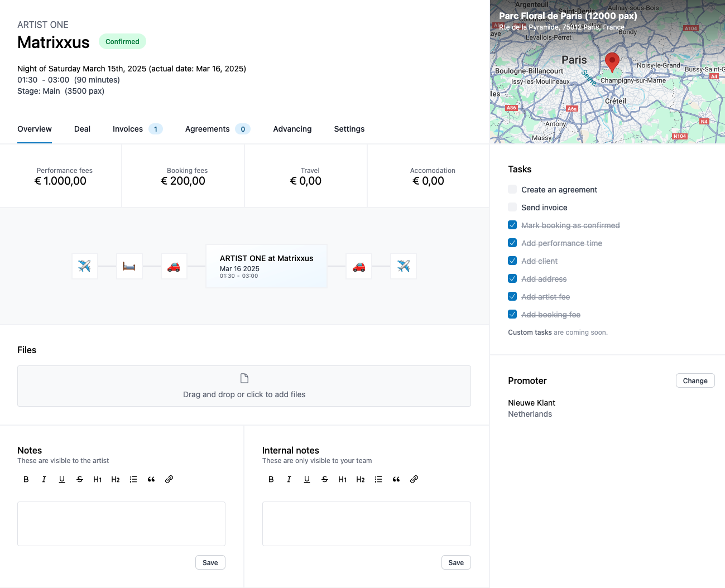Select Heading 1 style in the Notes toolbar
The height and width of the screenshot is (588, 725).
point(97,479)
